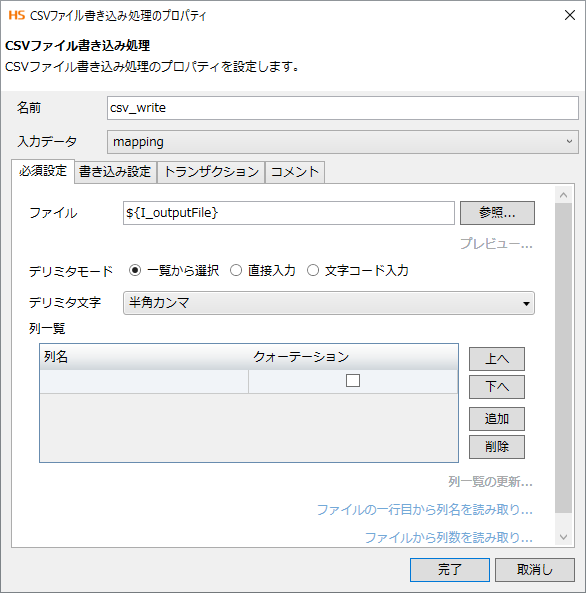Click the 上へ move up button
586x593 pixels.
[x=497, y=359]
